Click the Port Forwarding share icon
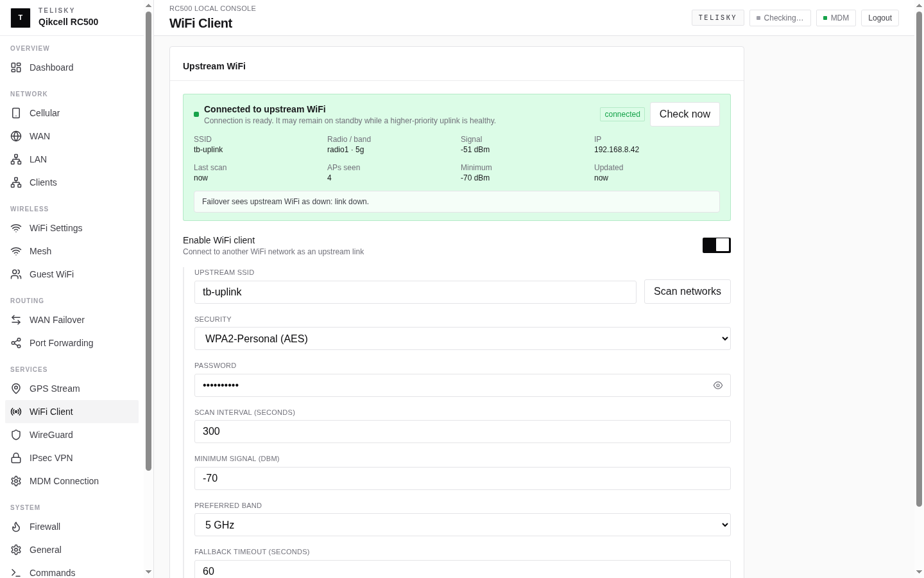The height and width of the screenshot is (578, 924). coord(16,343)
